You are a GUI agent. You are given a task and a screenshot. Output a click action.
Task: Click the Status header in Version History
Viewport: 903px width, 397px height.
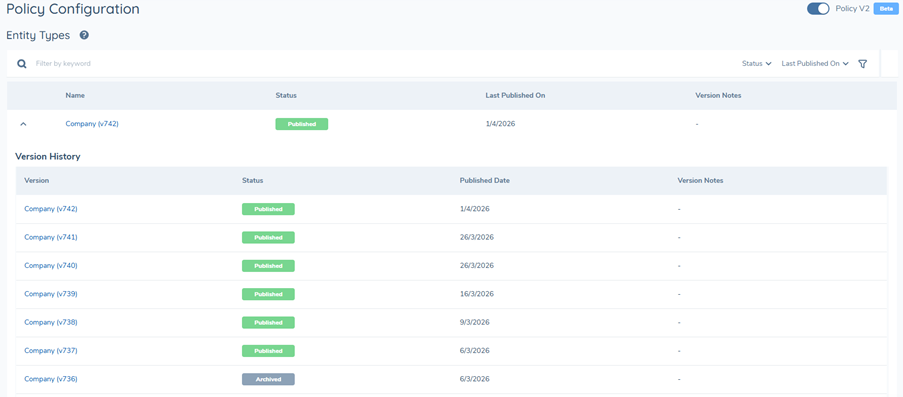coord(252,180)
